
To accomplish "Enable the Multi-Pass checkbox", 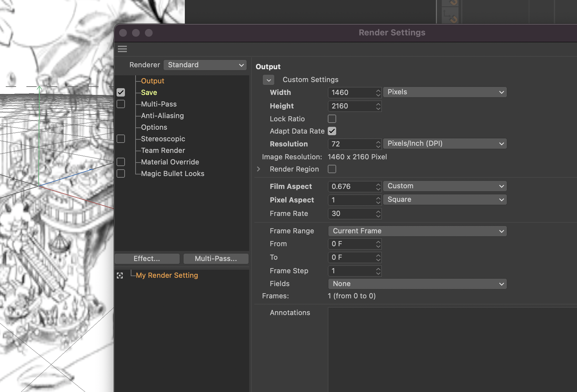I will point(121,104).
